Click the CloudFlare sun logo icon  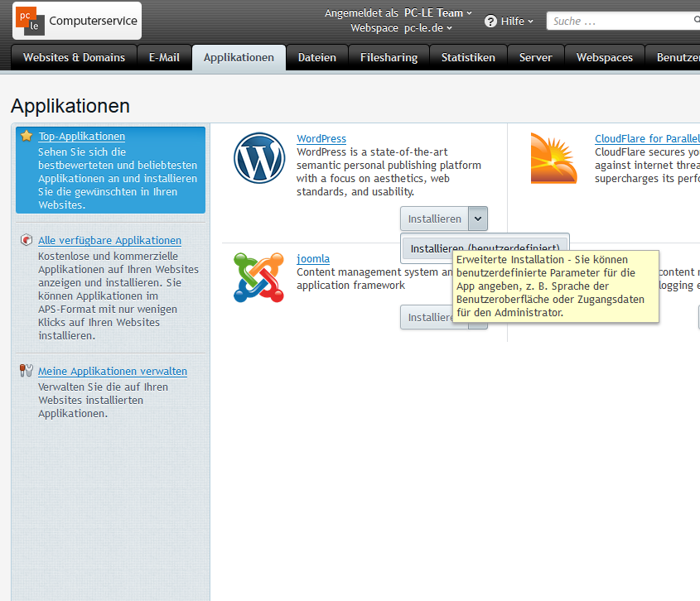(x=553, y=158)
